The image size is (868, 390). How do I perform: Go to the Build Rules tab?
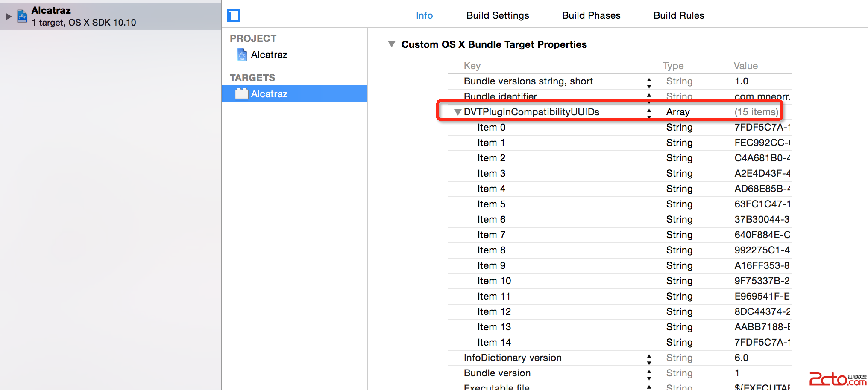click(x=679, y=15)
